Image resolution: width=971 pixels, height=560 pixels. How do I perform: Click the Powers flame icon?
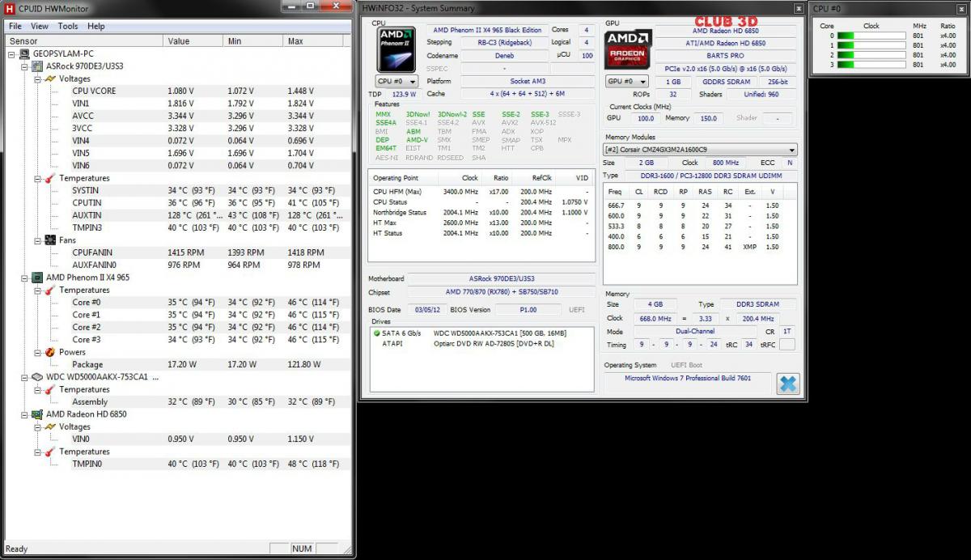(50, 352)
